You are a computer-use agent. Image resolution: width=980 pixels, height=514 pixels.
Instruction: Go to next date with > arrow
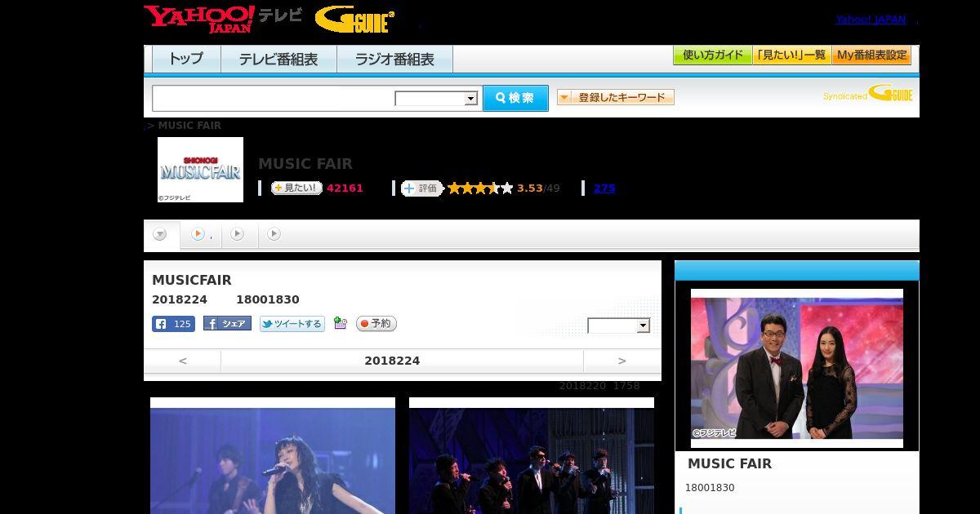(x=622, y=361)
